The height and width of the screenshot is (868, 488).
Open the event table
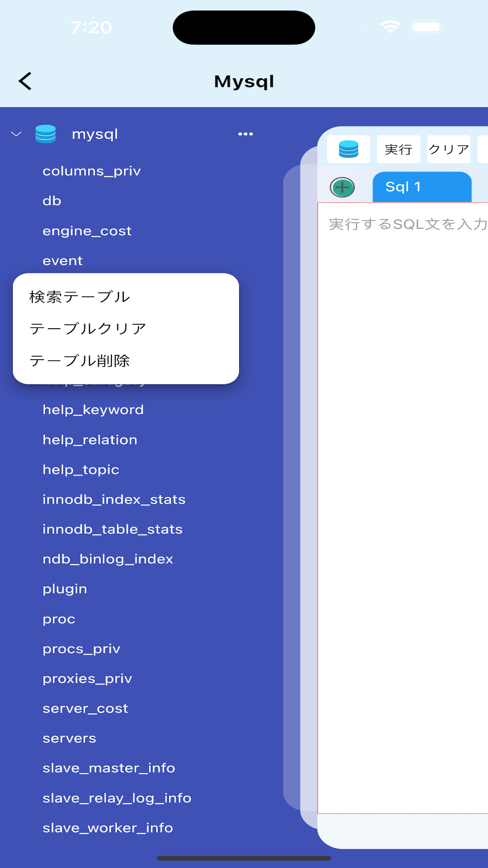point(62,261)
